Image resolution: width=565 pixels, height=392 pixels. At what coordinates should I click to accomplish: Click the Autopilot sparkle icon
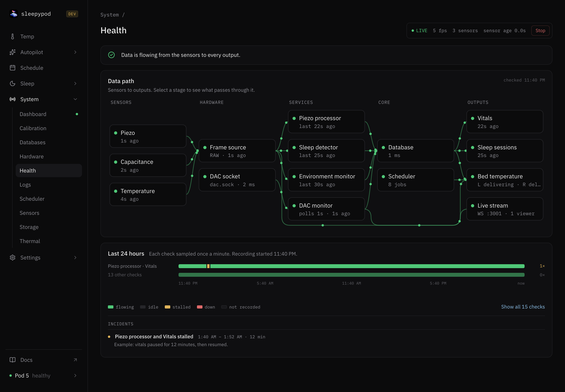13,52
